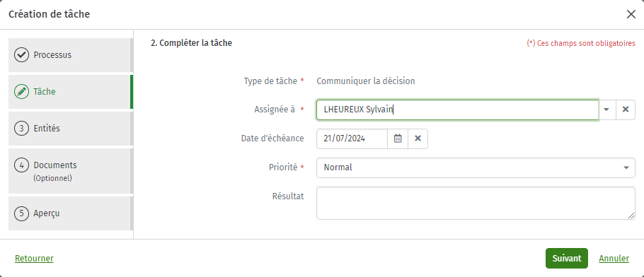Open the Documents (Optionnel) step

tap(70, 171)
